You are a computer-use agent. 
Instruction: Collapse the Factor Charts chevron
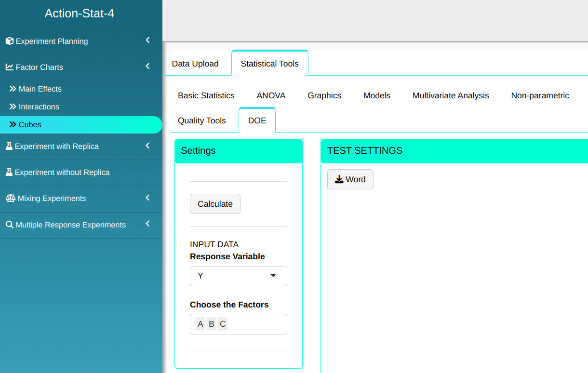(148, 66)
